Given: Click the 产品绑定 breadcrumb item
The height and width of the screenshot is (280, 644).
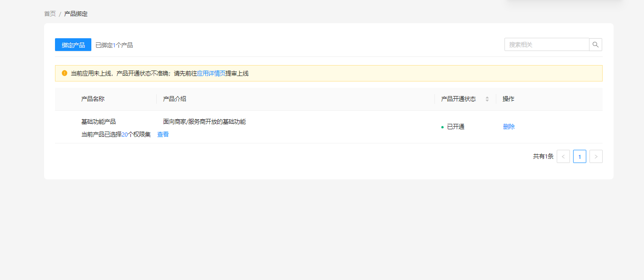Looking at the screenshot, I should [x=76, y=14].
